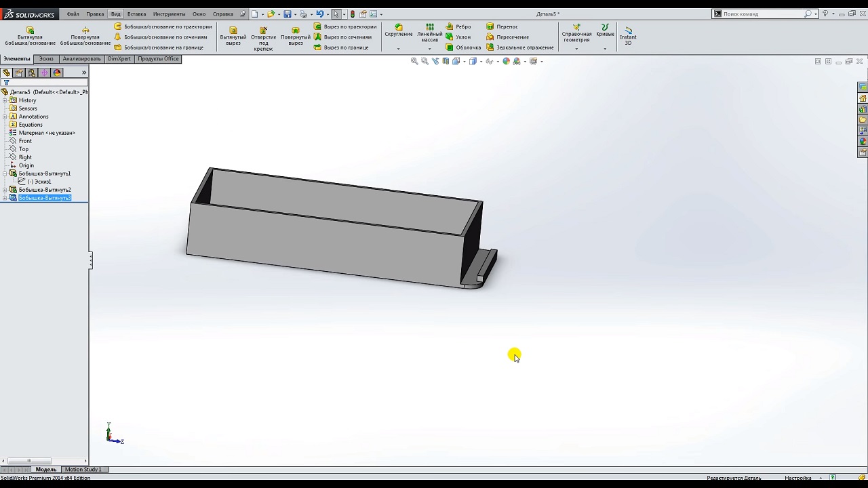Collapse the Бобышка-Вытянуть1 feature node

(5, 174)
